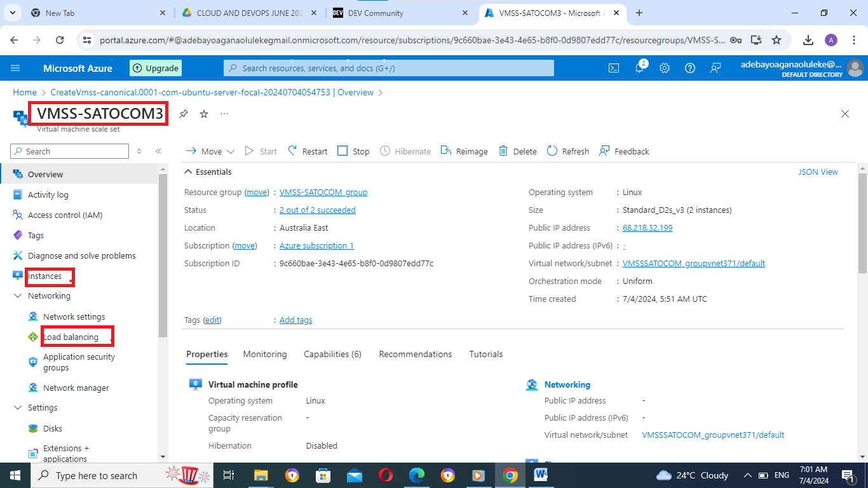Screen dimensions: 868x488
Task: Switch to the Recommendations tab
Action: pyautogui.click(x=416, y=354)
